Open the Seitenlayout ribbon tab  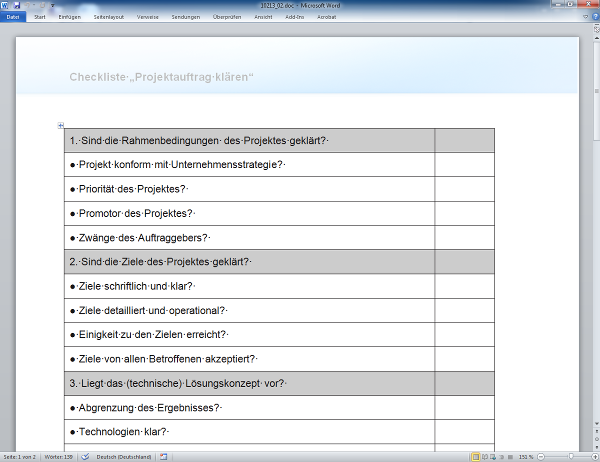pos(110,17)
